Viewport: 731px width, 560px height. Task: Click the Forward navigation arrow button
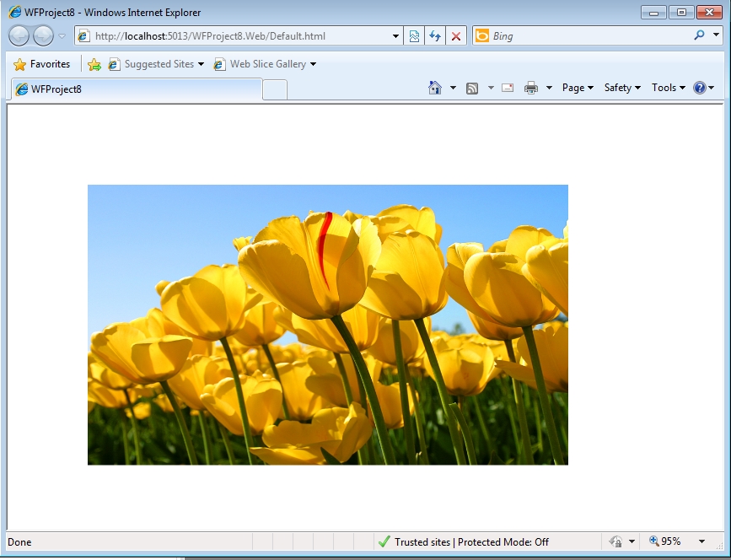click(x=43, y=35)
